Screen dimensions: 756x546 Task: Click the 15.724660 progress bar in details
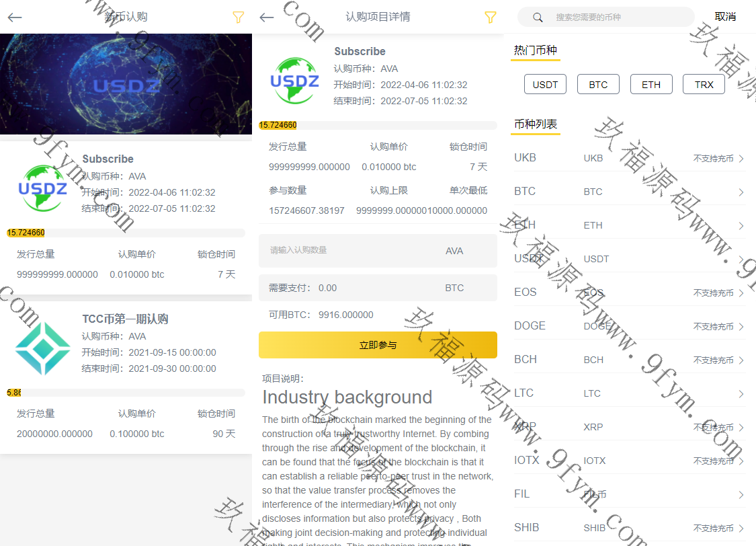click(x=378, y=125)
